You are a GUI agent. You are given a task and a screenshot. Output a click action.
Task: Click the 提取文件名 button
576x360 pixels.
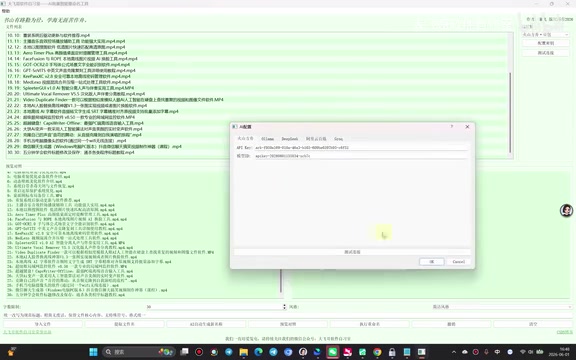125,324
